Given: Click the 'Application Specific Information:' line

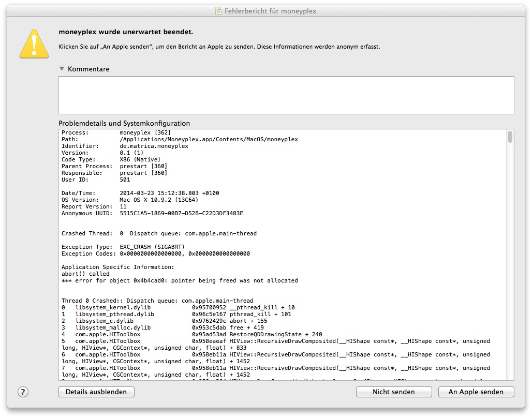Looking at the screenshot, I should coord(117,267).
